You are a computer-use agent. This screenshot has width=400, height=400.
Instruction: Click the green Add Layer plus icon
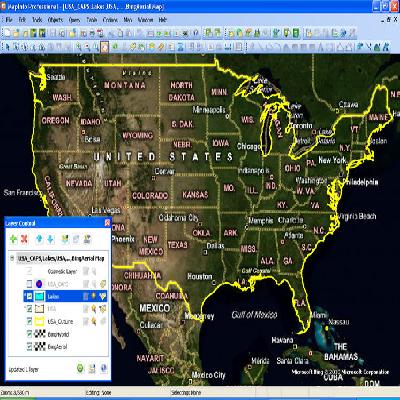pos(14,239)
